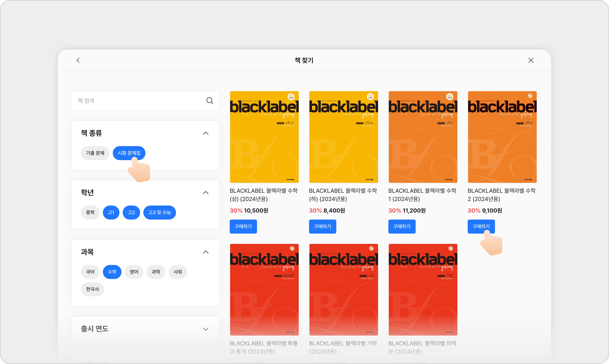Click title BLACKLABEL 블랙라벨 수학 1 (2024년용)

[x=422, y=195]
